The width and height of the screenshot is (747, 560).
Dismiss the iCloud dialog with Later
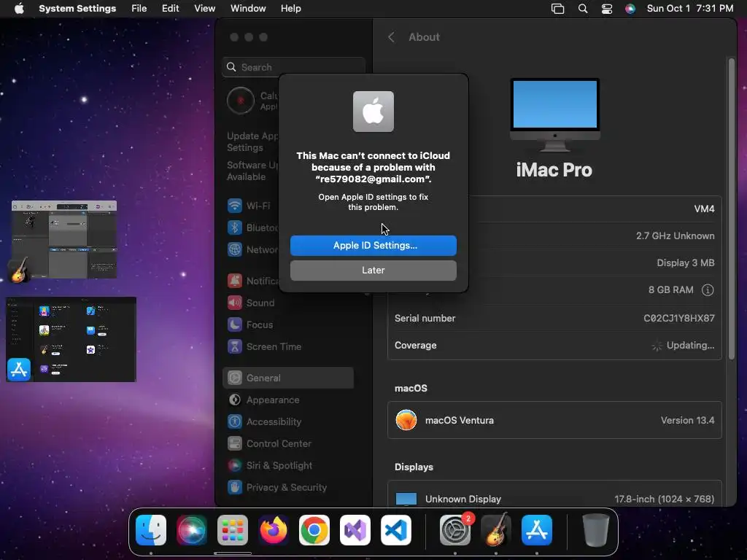373,270
